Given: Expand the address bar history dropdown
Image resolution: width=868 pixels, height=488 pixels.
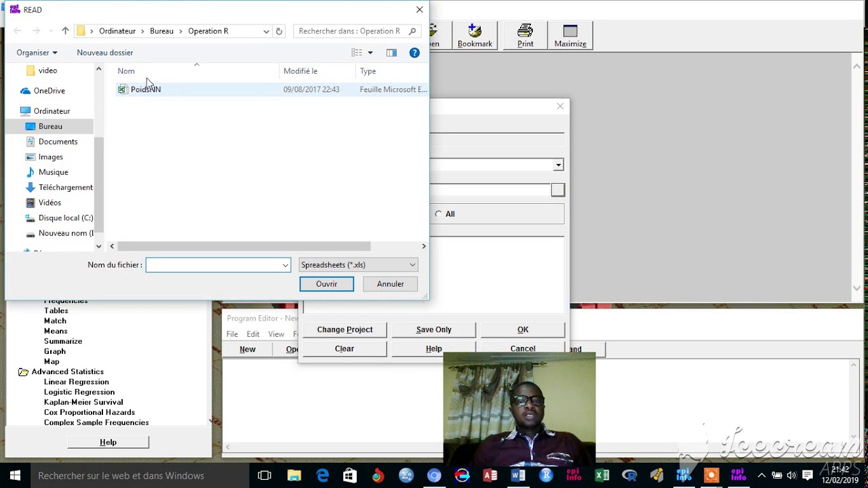Looking at the screenshot, I should [266, 31].
